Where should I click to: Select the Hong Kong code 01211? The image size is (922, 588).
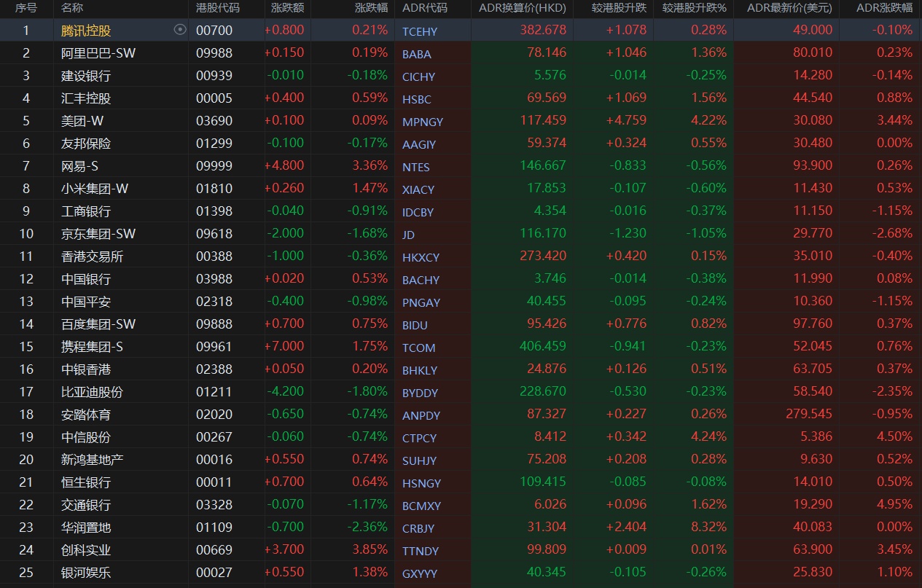(x=214, y=392)
